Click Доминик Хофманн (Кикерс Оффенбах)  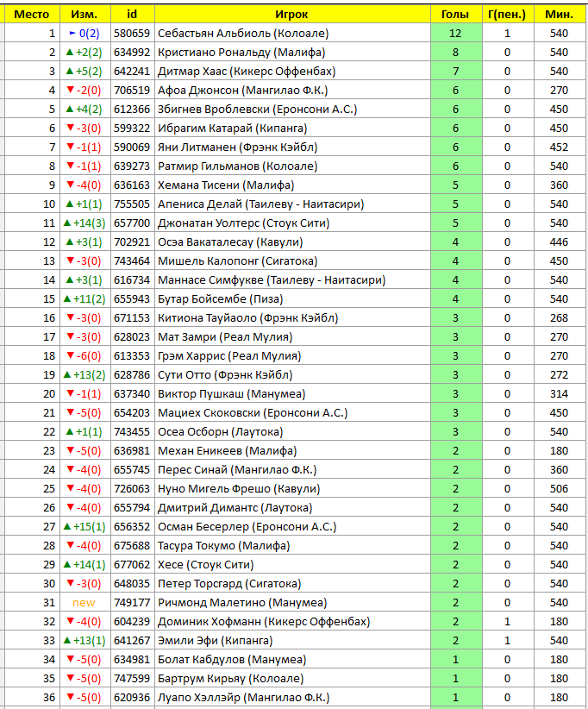tap(264, 622)
